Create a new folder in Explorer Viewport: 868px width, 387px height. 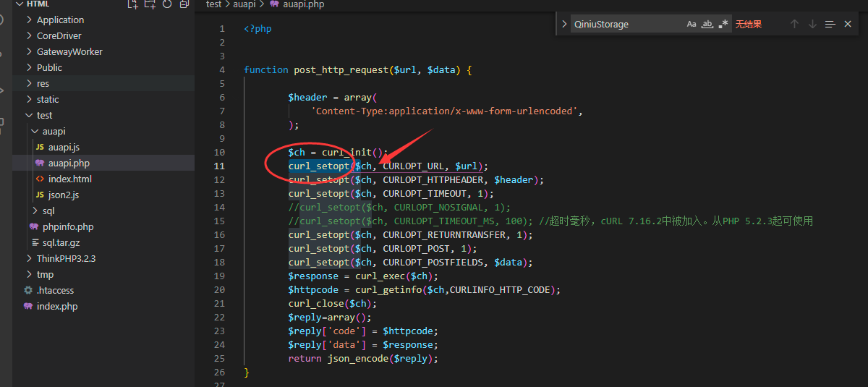pos(149,4)
